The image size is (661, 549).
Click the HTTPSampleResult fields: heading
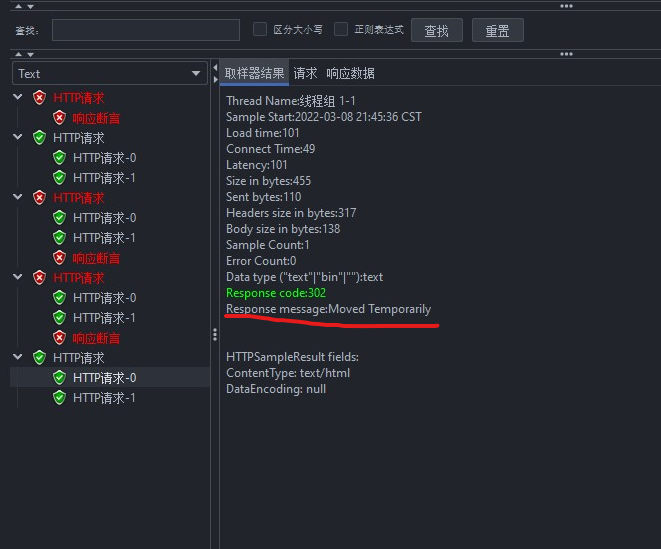pos(293,357)
